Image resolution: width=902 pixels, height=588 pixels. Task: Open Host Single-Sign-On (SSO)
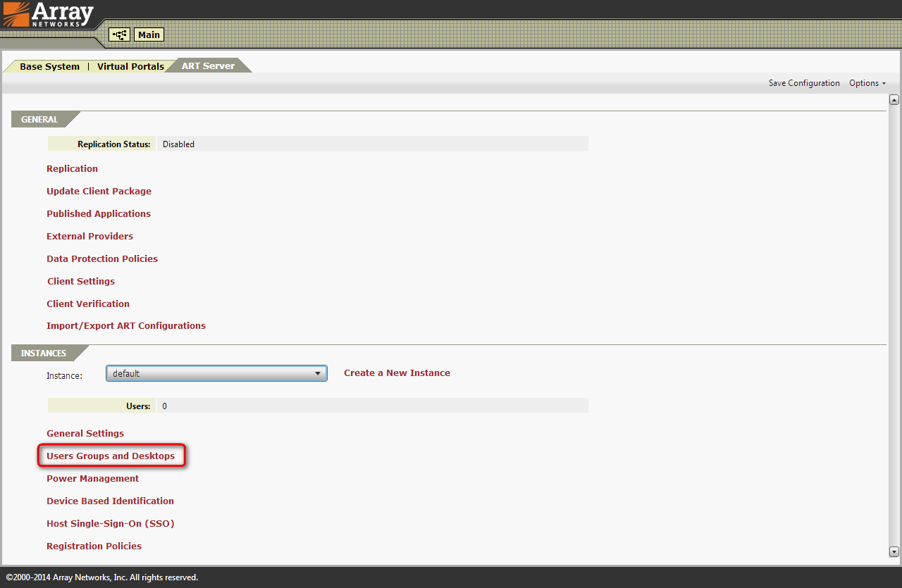tap(110, 524)
